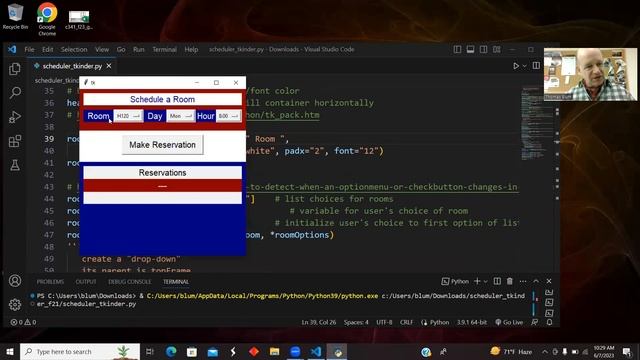
Task: Open the Mail app from the taskbar
Action: click(213, 351)
